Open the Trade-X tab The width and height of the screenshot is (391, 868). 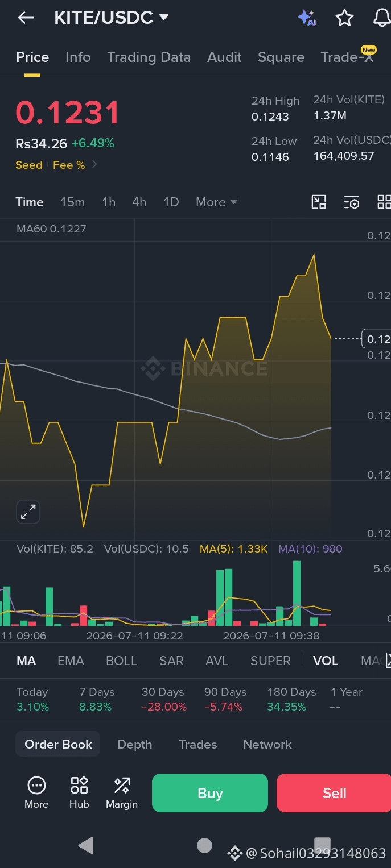point(347,57)
